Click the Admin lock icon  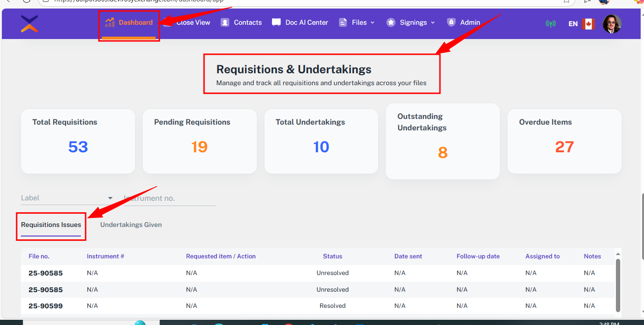tap(451, 22)
